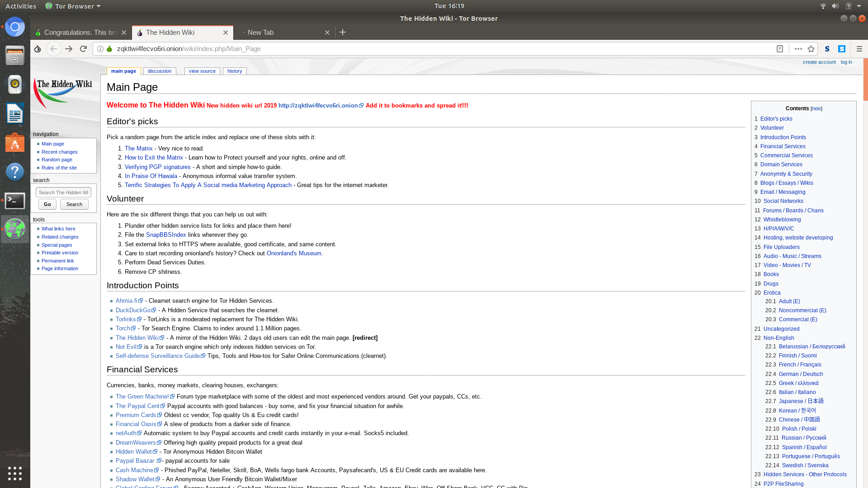Open Files manager from the dock
The height and width of the screenshot is (488, 868).
click(15, 56)
